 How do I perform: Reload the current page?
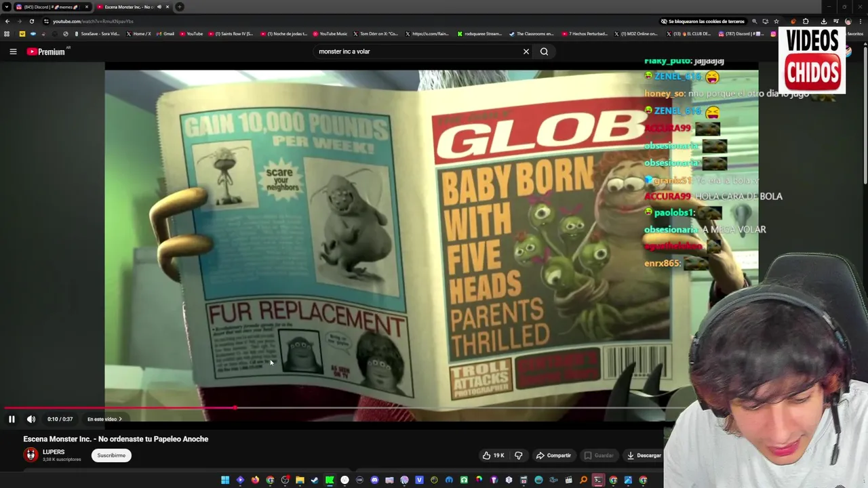point(32,21)
